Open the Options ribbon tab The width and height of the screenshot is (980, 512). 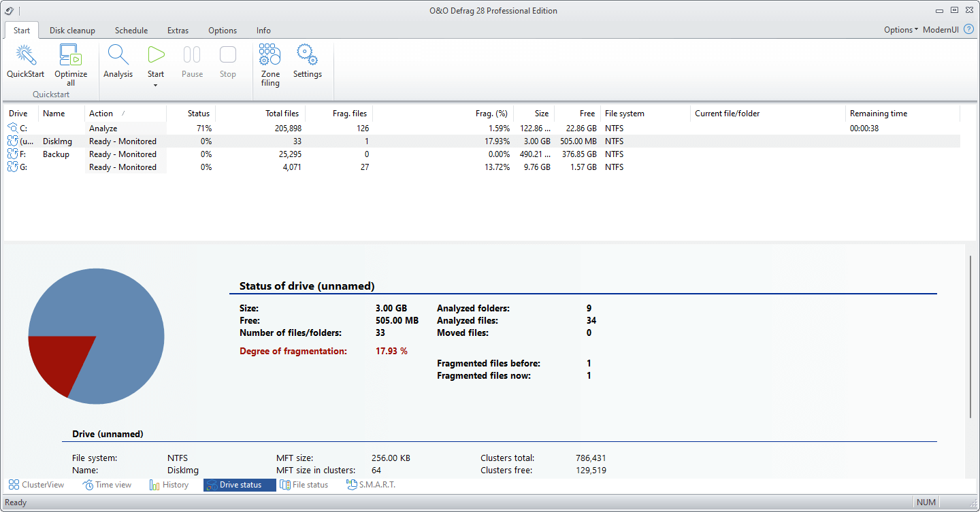[223, 31]
